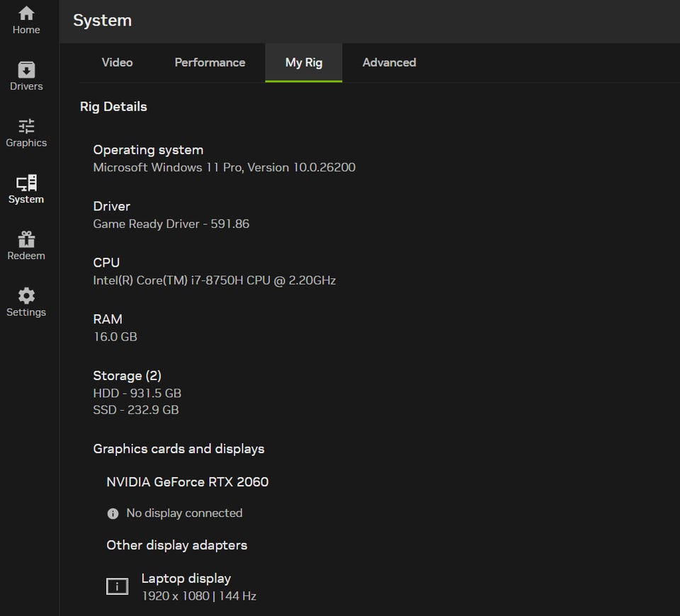Open the Settings gear in the sidebar

tap(26, 302)
